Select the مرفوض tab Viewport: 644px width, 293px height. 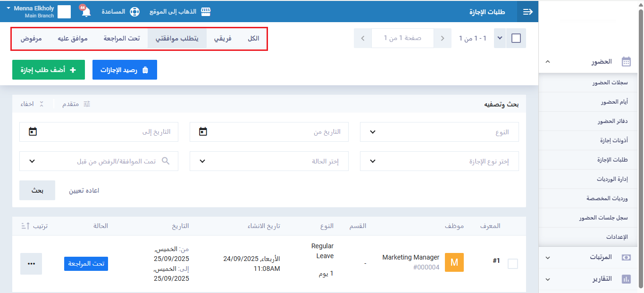[31, 39]
